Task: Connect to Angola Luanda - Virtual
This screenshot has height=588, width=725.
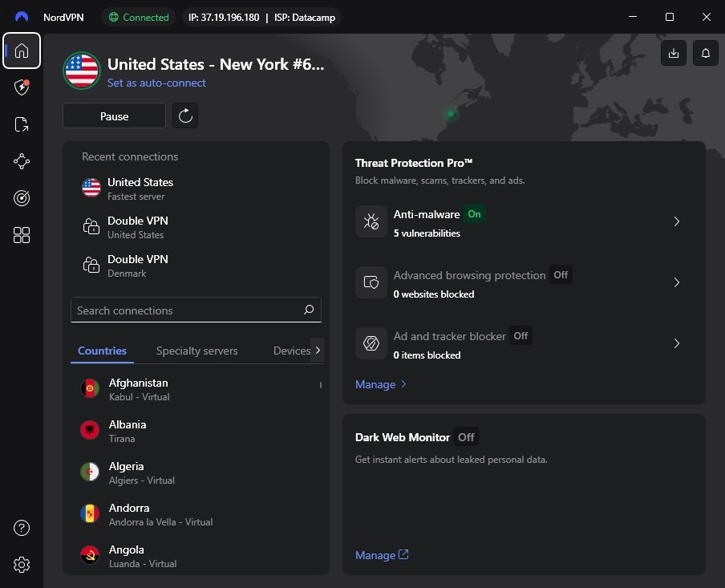Action: click(x=196, y=556)
